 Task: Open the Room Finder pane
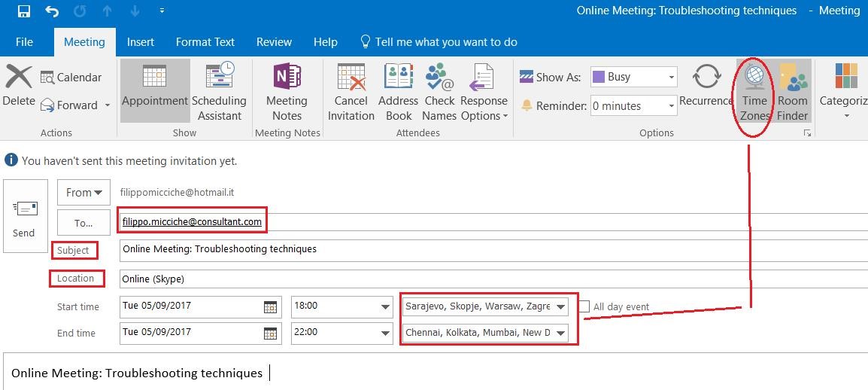click(x=792, y=92)
